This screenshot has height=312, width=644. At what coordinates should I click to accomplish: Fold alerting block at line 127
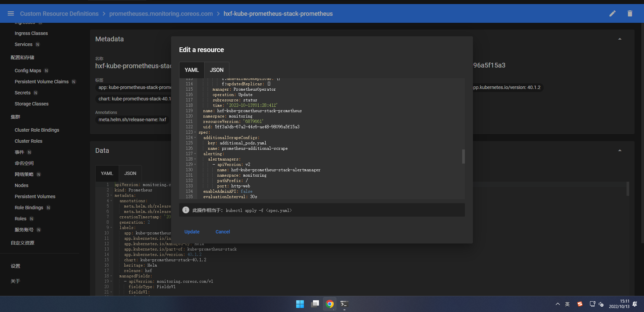(195, 154)
